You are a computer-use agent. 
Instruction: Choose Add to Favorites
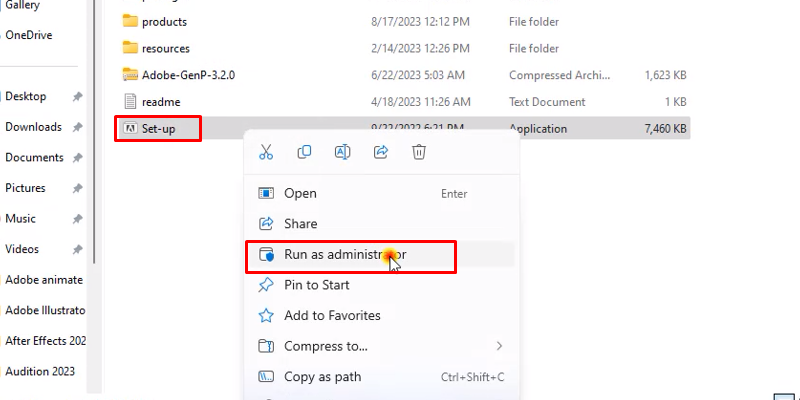click(382, 315)
